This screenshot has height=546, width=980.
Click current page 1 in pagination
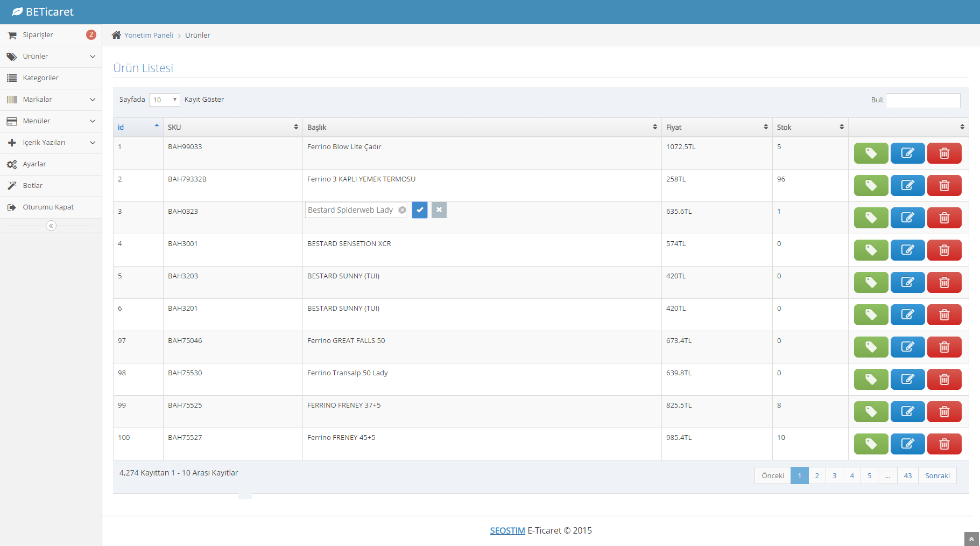point(800,475)
